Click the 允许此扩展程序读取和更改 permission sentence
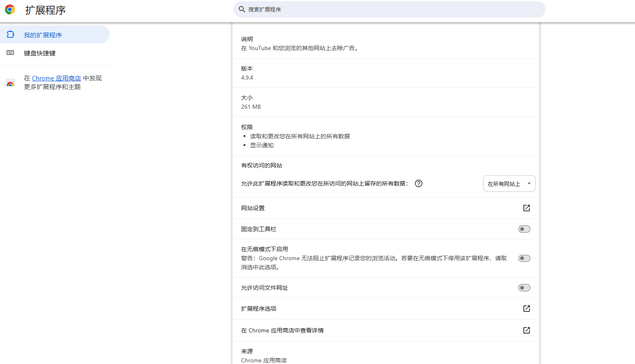 pyautogui.click(x=325, y=183)
